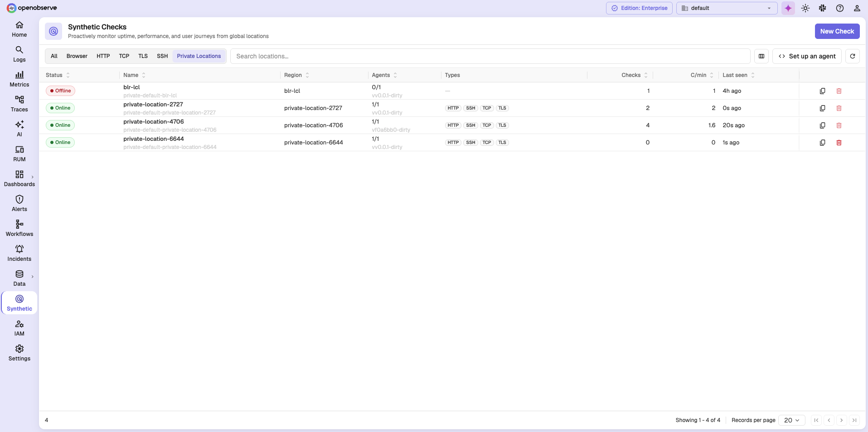Expand the Dashboards submenu chevron
This screenshot has height=432, width=868.
pos(33,177)
